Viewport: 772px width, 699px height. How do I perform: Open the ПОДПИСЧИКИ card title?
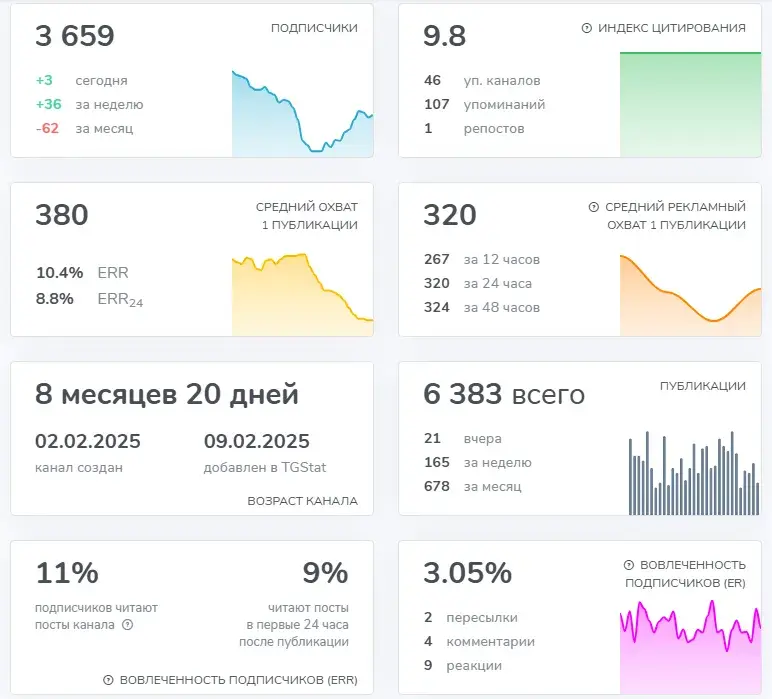coord(314,28)
